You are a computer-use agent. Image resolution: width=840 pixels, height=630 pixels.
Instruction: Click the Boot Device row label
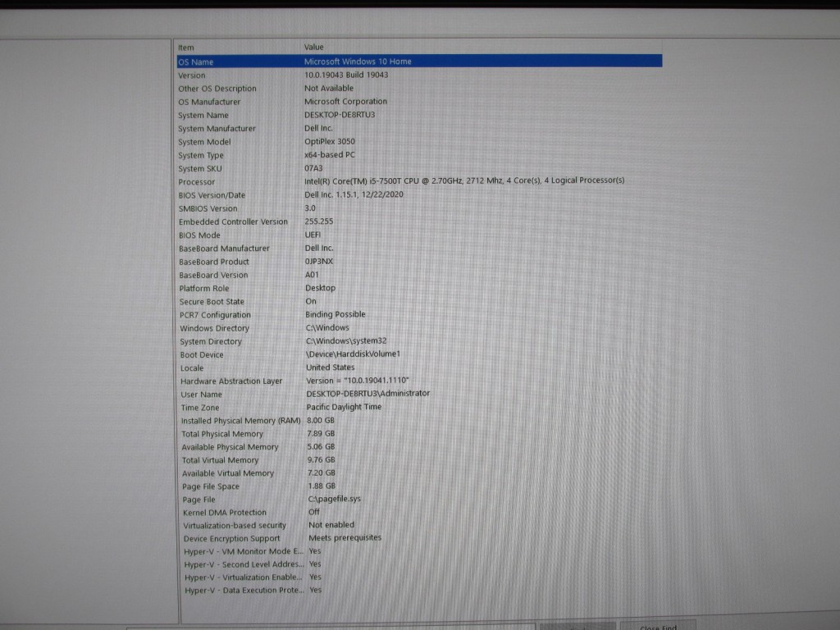pos(202,354)
